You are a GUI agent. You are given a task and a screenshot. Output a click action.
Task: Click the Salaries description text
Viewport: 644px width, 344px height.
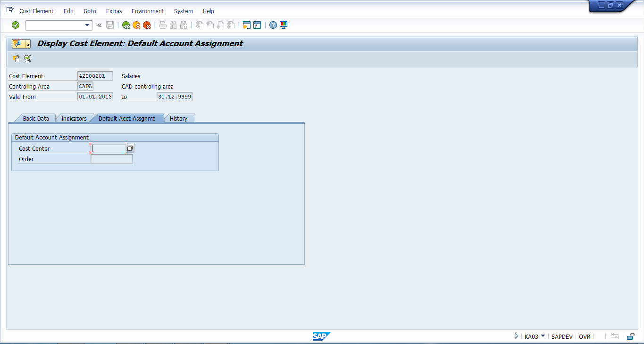131,76
